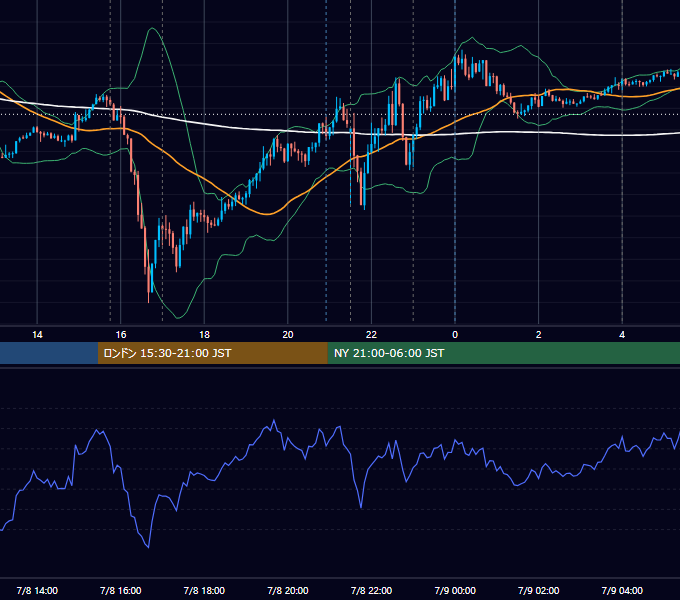Viewport: 680px width, 600px height.
Task: Click the 16 hour axis label
Action: (121, 335)
